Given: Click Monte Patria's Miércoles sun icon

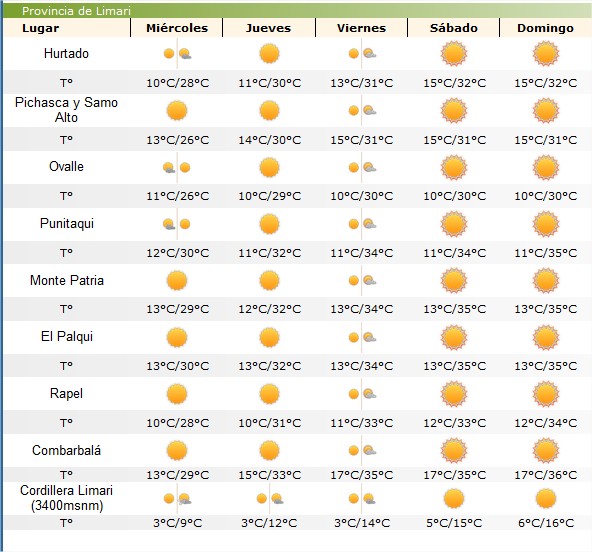Looking at the screenshot, I should 177,281.
